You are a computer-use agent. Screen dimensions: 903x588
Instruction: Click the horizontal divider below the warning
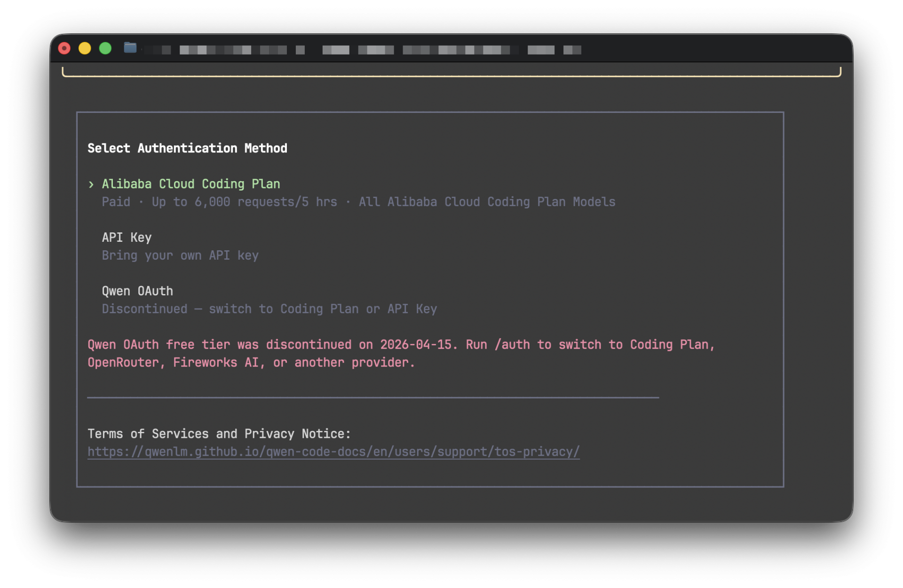click(x=373, y=398)
